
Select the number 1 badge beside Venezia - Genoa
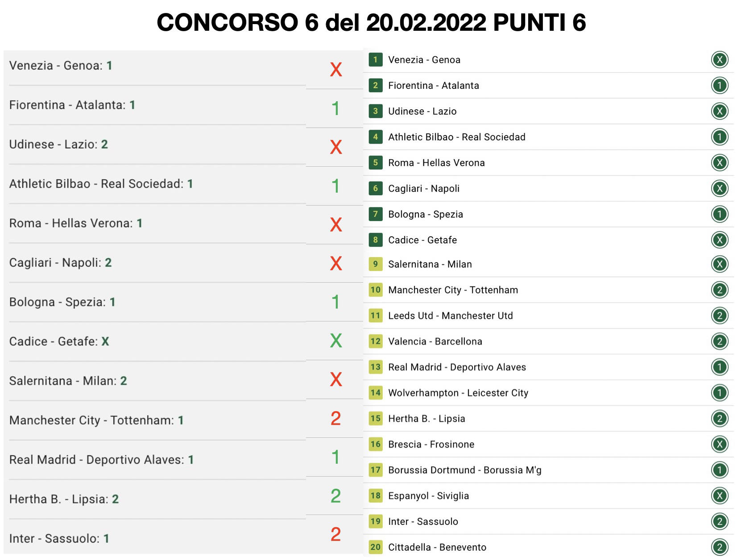(x=375, y=60)
